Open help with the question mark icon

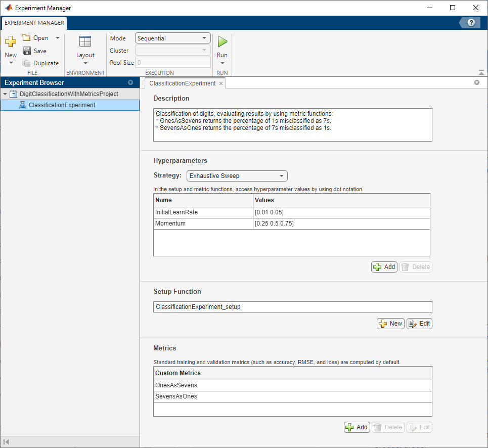pos(471,23)
